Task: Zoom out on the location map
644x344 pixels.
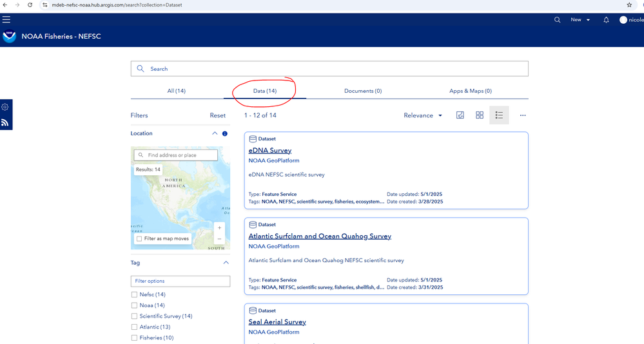Action: coord(219,239)
